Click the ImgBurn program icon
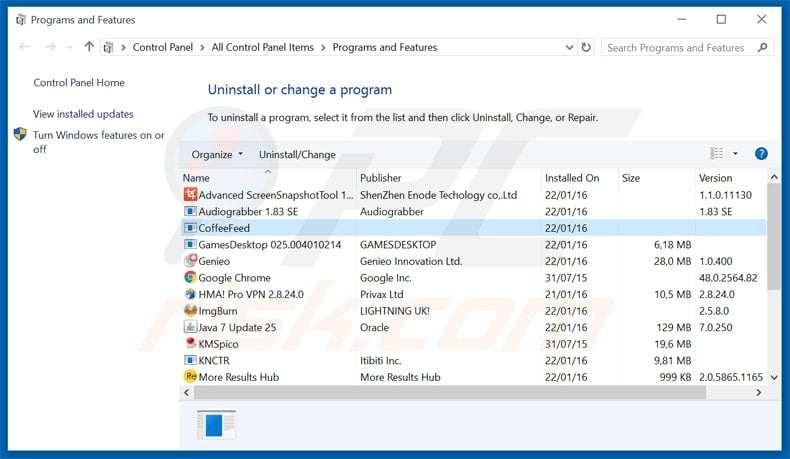790x459 pixels. 190,310
